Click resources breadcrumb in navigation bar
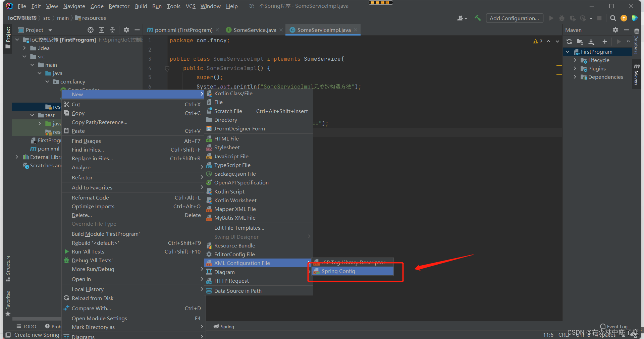Image resolution: width=644 pixels, height=339 pixels. click(91, 18)
